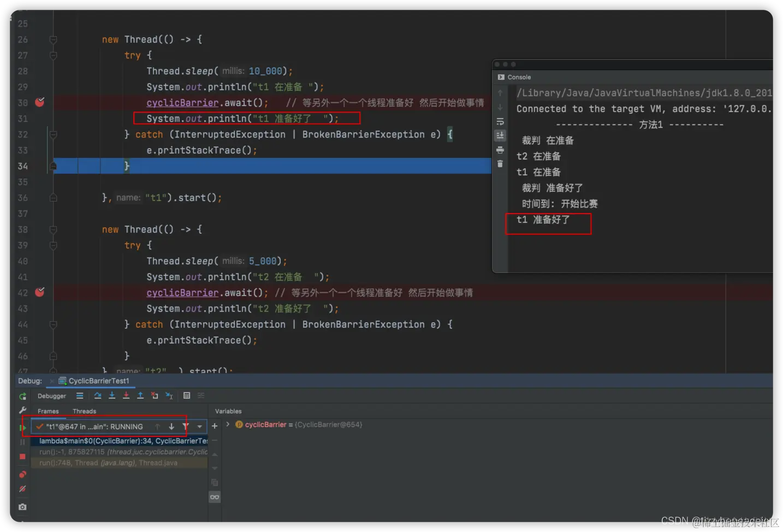The height and width of the screenshot is (532, 783).
Task: Collapse the try block at line 27
Action: pyautogui.click(x=53, y=55)
